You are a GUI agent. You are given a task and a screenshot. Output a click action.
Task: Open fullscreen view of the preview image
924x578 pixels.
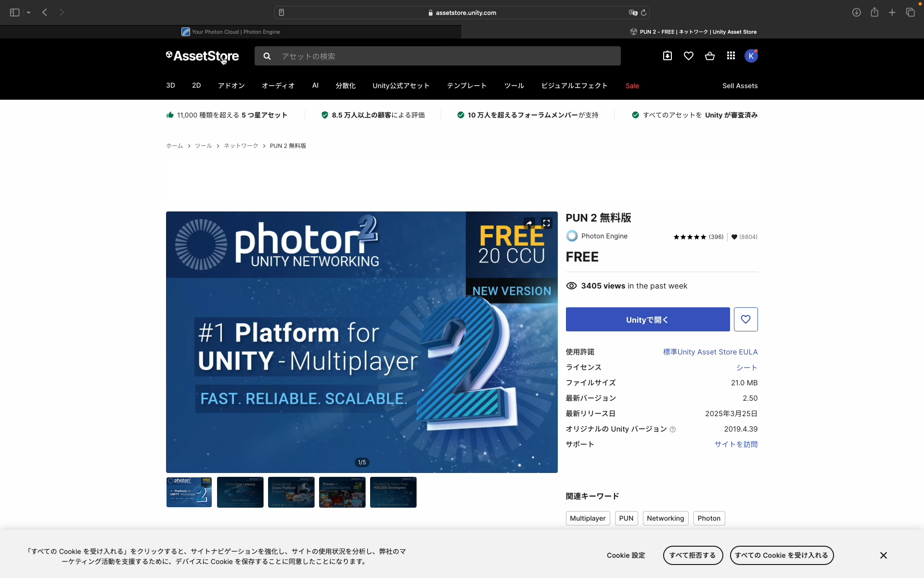547,223
